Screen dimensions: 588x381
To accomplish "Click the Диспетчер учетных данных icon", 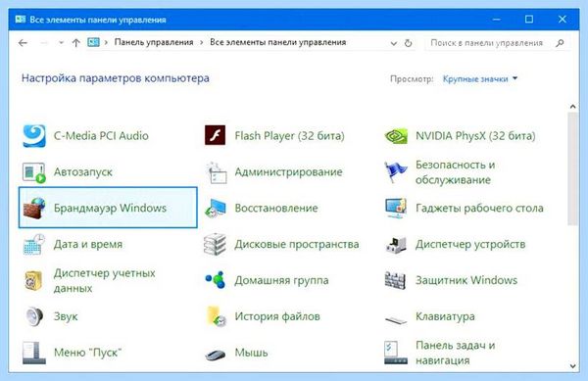I will (33, 280).
